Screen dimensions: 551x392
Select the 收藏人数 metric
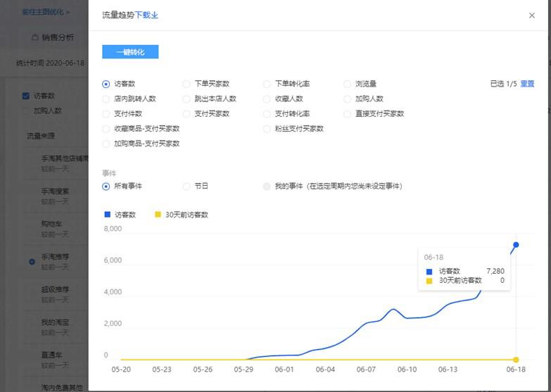(x=267, y=99)
